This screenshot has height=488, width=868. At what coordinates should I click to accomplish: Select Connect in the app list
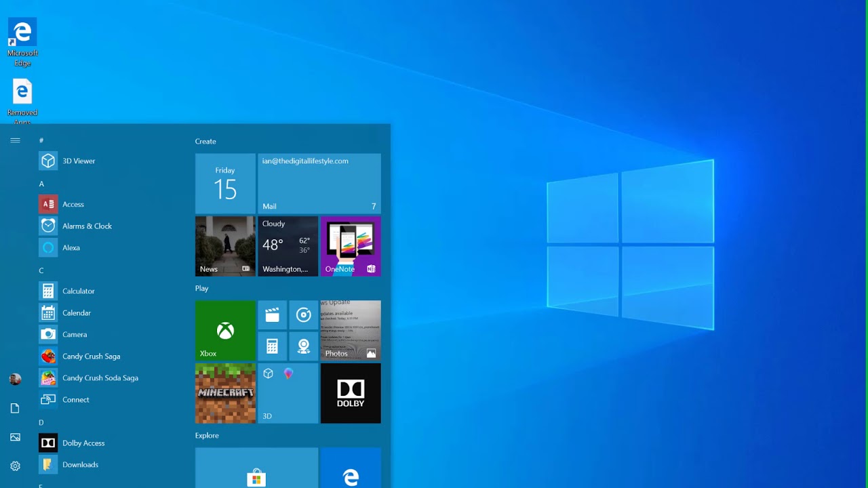coord(75,400)
